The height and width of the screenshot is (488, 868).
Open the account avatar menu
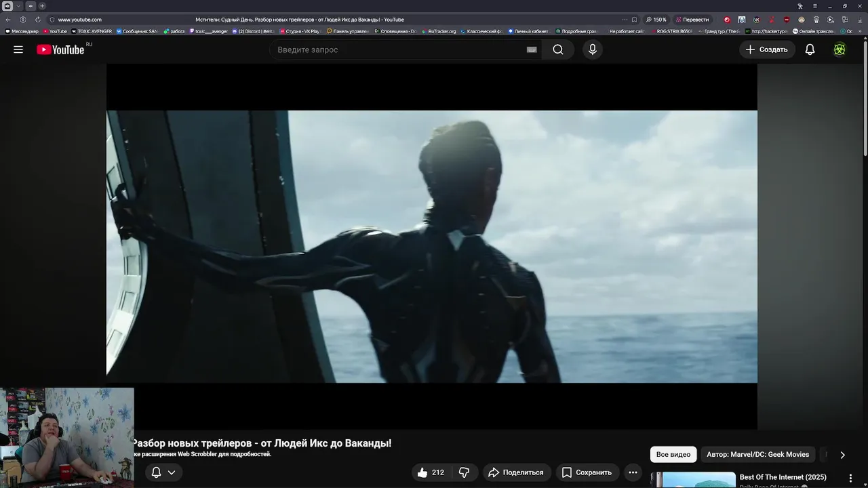(x=840, y=49)
